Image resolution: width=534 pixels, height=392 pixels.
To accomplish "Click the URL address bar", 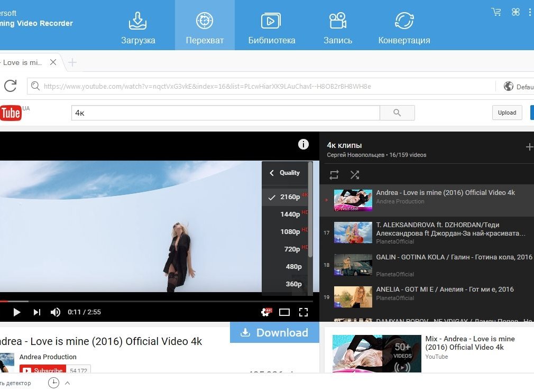I will click(261, 87).
